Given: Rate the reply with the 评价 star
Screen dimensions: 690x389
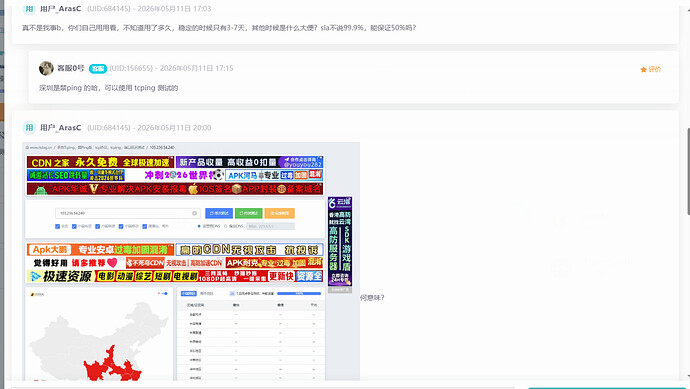Looking at the screenshot, I should (x=651, y=69).
